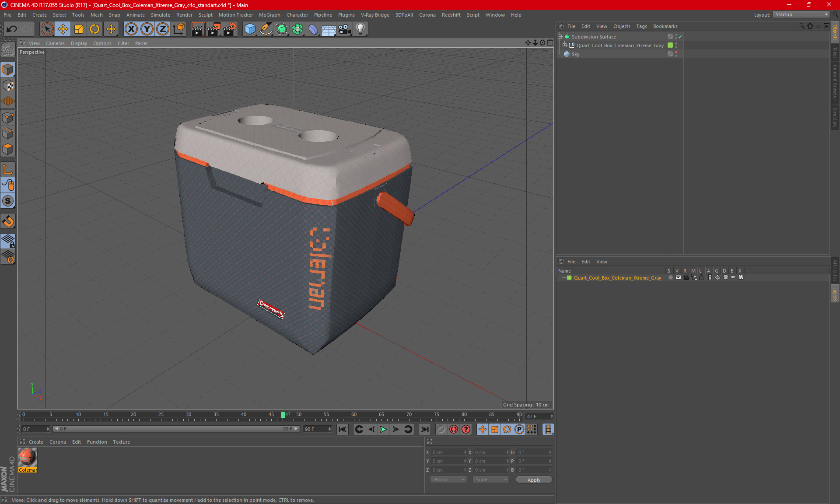Image resolution: width=840 pixels, height=504 pixels.
Task: Toggle Sky visibility dots
Action: [676, 54]
